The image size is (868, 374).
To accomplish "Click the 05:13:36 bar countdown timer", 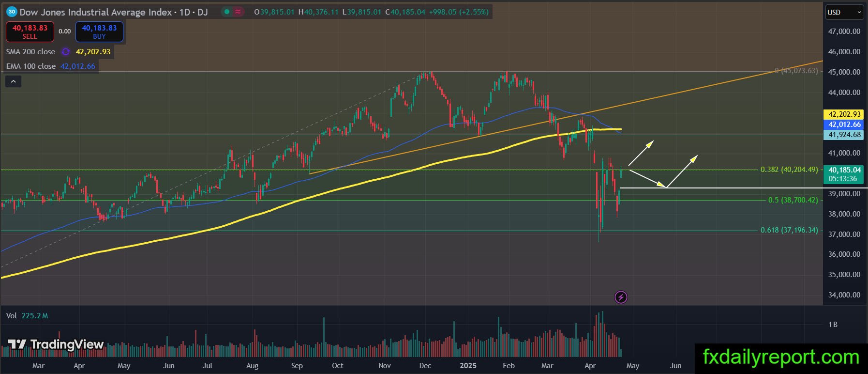I will click(843, 179).
